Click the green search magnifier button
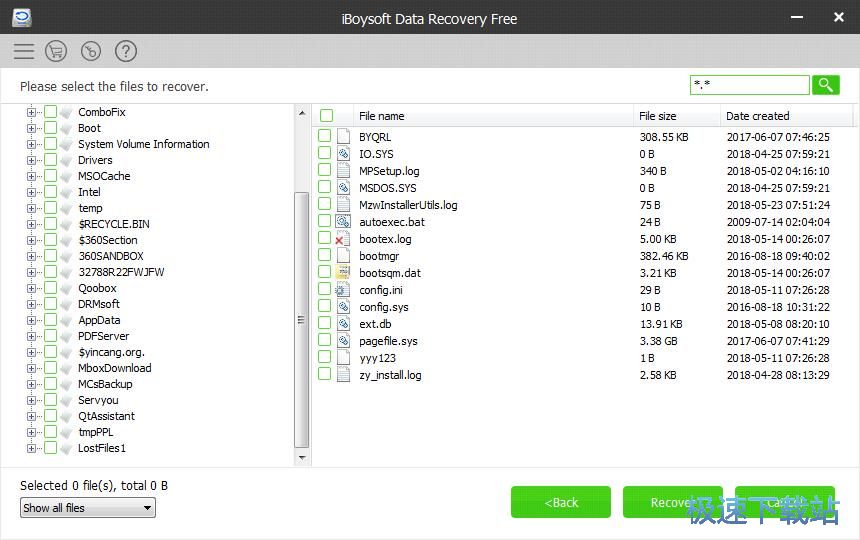Image resolution: width=860 pixels, height=540 pixels. 825,85
